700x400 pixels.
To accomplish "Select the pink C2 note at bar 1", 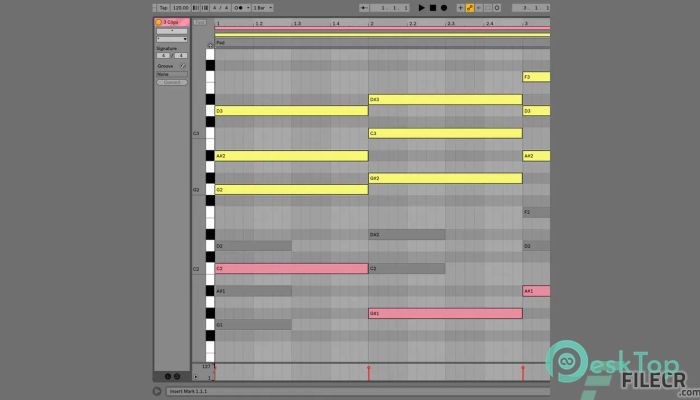I will (x=292, y=269).
